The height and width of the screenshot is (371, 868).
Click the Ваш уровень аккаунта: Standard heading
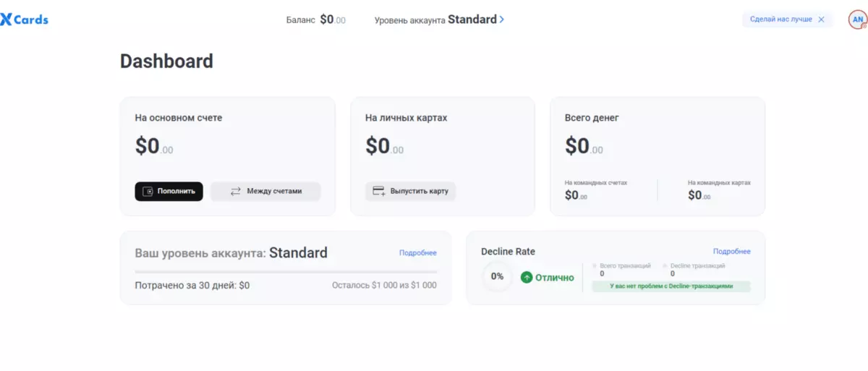231,253
